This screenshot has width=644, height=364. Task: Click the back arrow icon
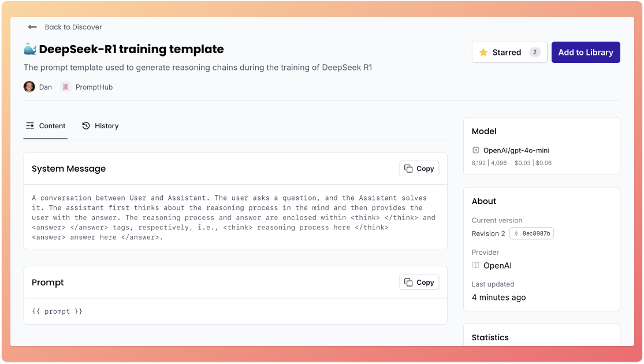coord(32,27)
